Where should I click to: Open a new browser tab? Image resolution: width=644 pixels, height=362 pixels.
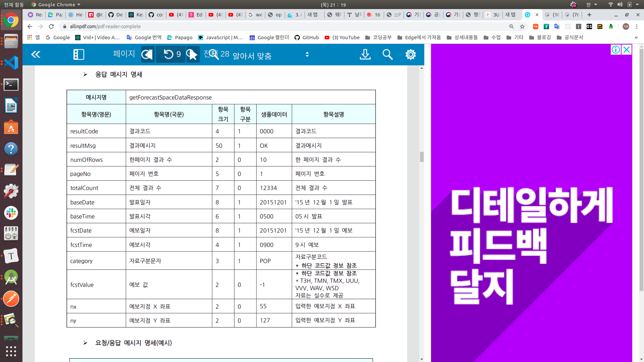pos(589,15)
